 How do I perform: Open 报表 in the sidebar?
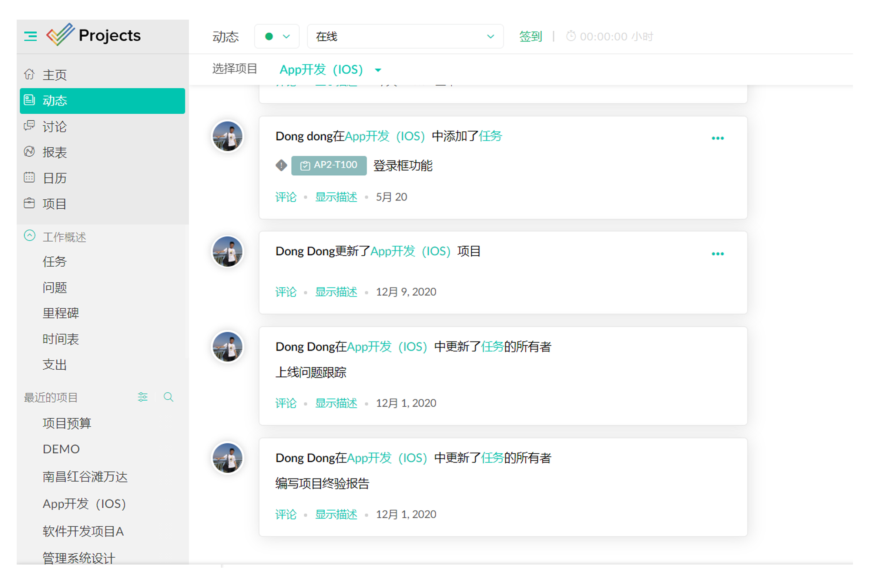tap(54, 152)
